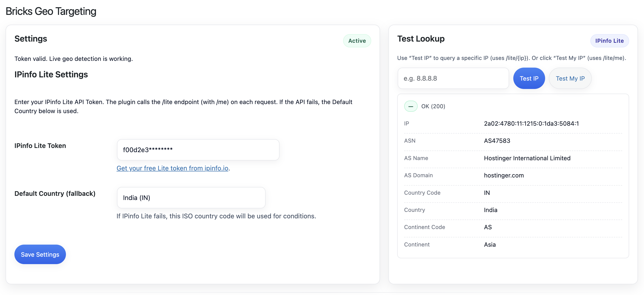Click the IP address value 2a02:4780

531,123
